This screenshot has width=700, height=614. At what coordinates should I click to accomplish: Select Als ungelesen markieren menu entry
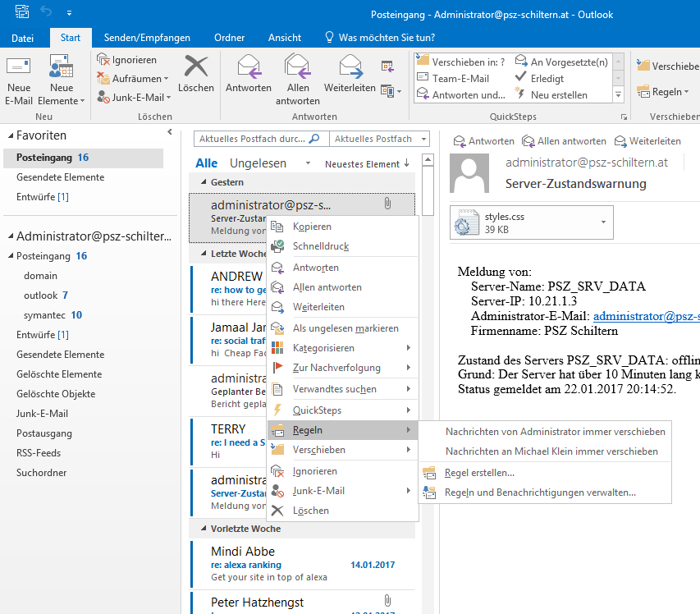pyautogui.click(x=345, y=328)
